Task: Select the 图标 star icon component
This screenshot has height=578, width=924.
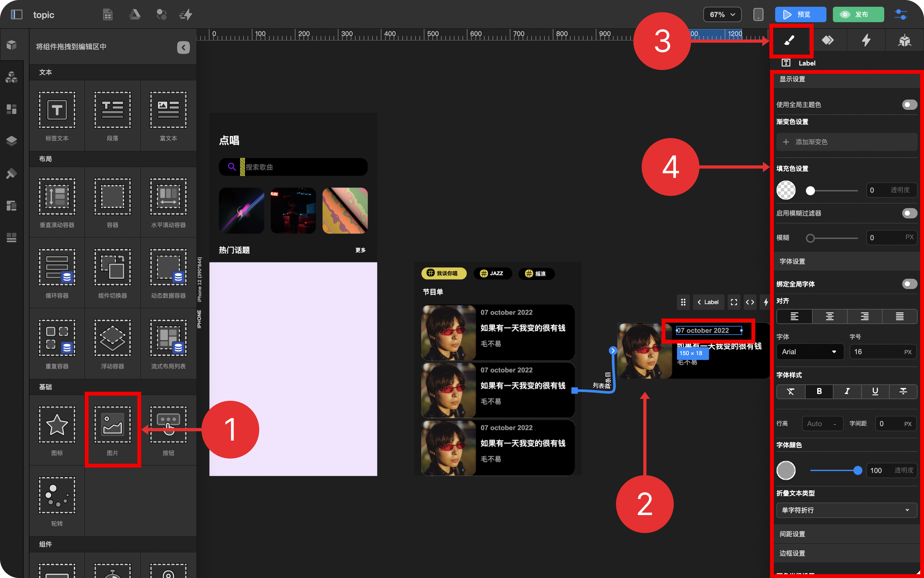Action: pos(57,430)
